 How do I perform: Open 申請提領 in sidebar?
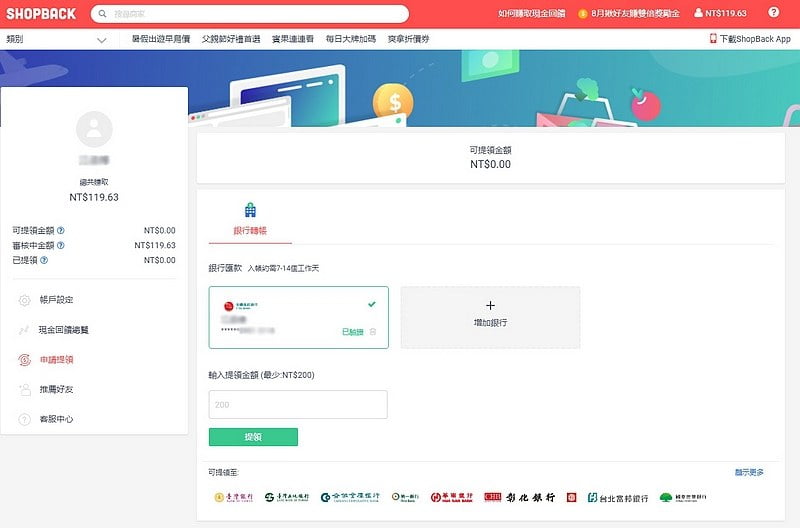57,360
